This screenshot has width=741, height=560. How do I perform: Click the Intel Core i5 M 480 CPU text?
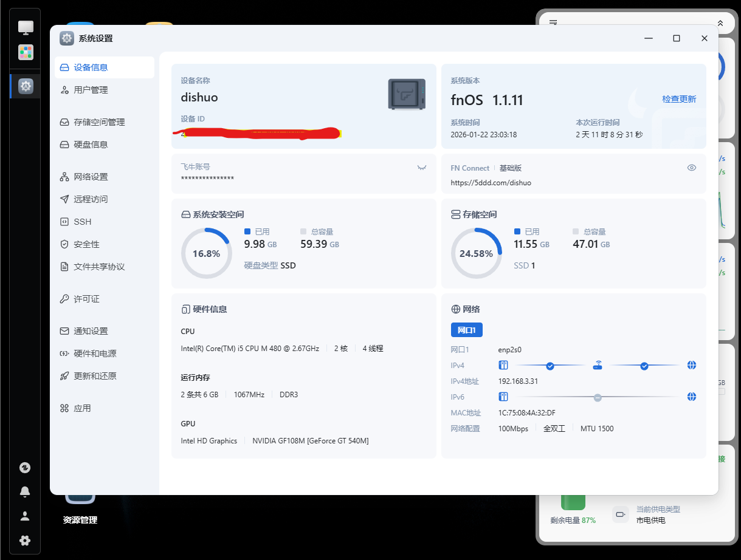[250, 349]
